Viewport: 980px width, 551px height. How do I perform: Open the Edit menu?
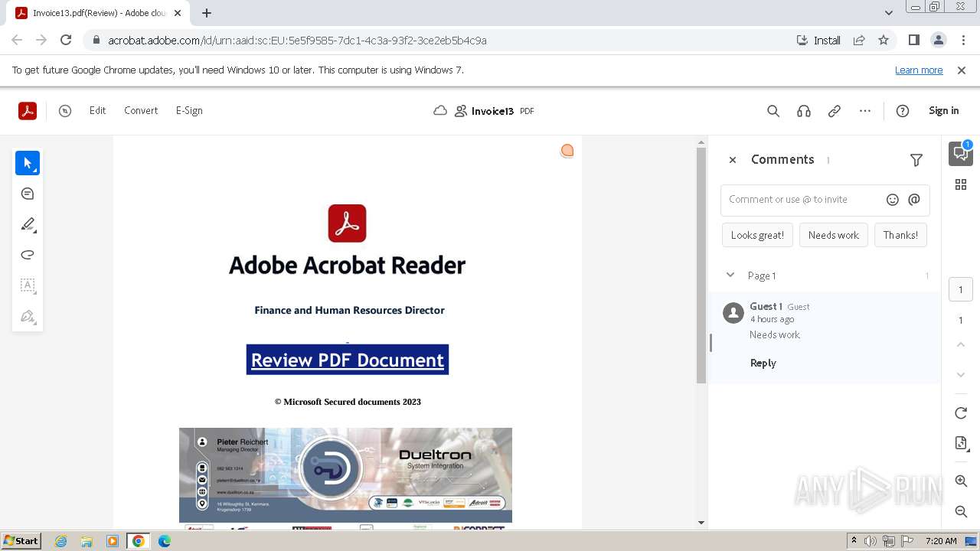point(97,111)
